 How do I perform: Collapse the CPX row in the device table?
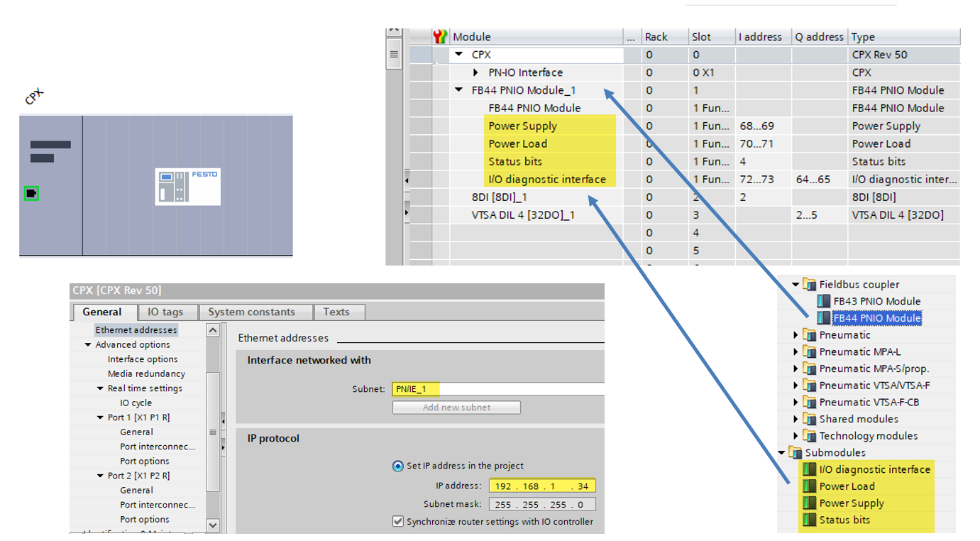point(458,55)
